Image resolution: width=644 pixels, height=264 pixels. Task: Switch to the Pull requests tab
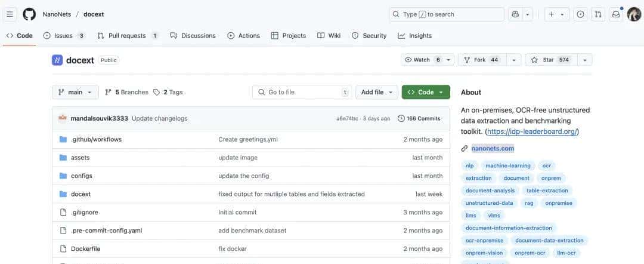pyautogui.click(x=127, y=36)
